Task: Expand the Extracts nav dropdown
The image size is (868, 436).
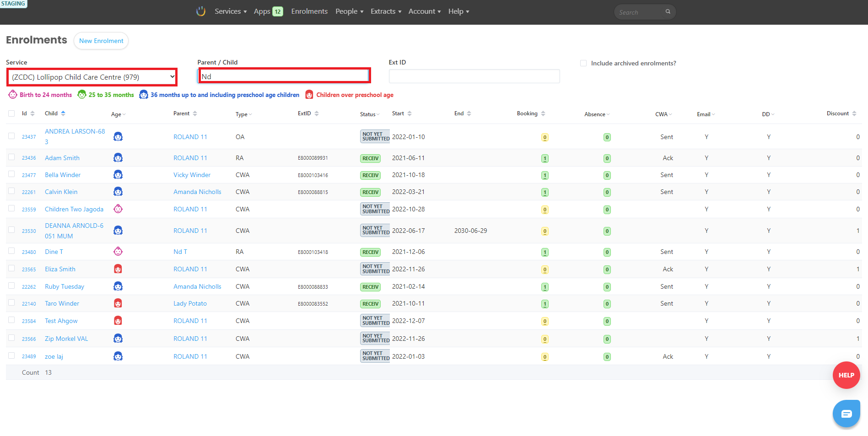Action: pos(386,11)
